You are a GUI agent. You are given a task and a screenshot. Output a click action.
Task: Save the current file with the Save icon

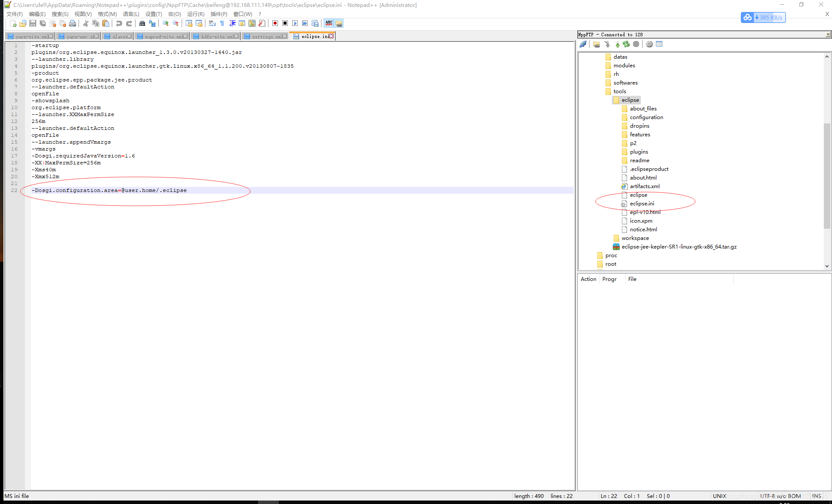click(33, 23)
